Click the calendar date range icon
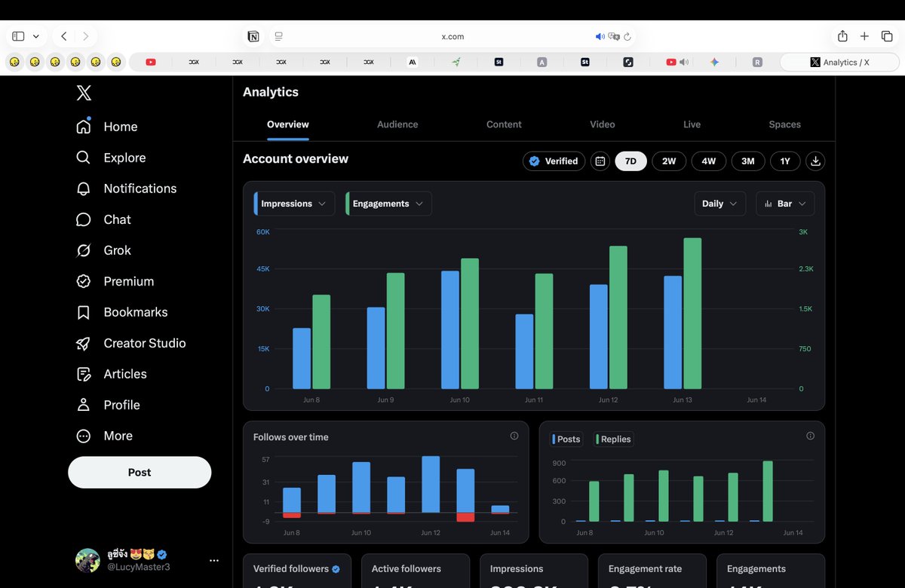905x588 pixels. click(x=600, y=161)
